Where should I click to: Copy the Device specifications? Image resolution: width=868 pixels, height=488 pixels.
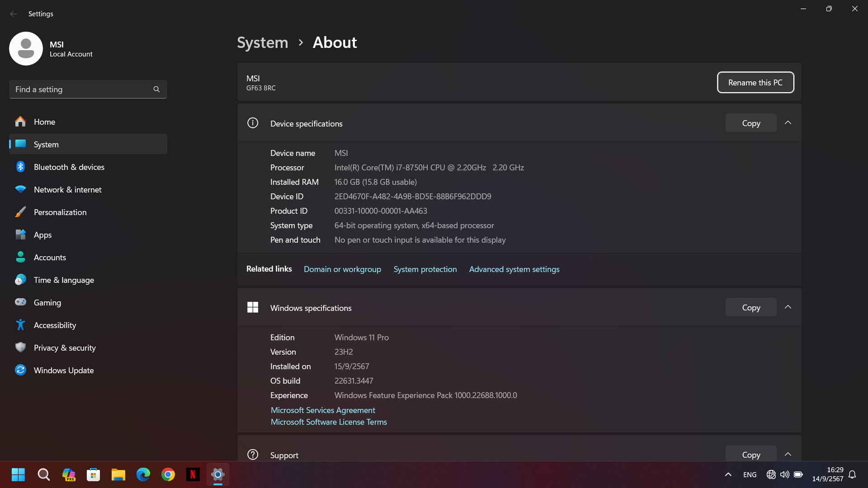click(750, 123)
